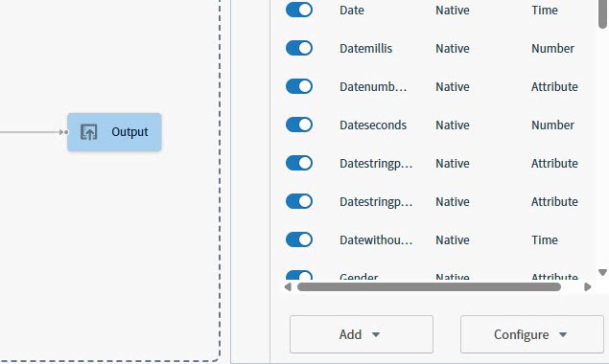Click the Time type of Datewithou… row
Image resolution: width=609 pixels, height=364 pixels.
point(545,239)
